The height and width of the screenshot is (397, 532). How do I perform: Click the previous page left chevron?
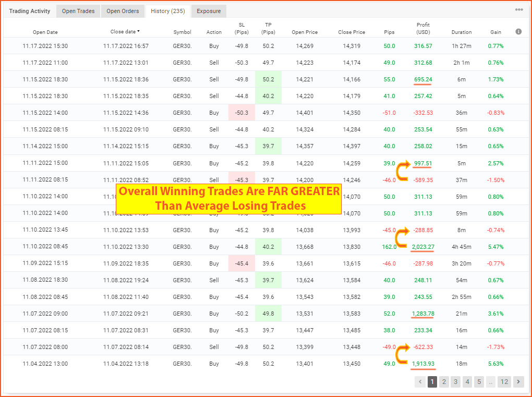[x=420, y=382]
